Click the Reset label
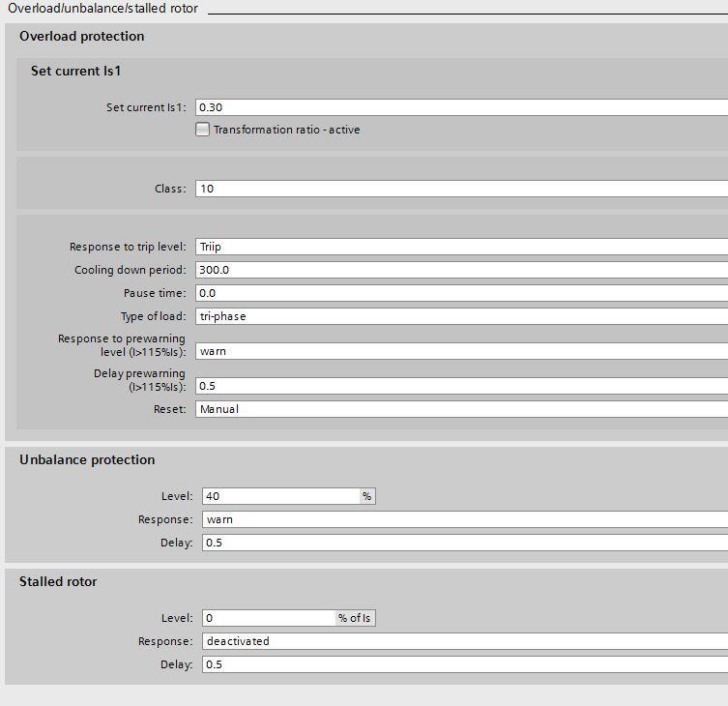728x706 pixels. point(169,409)
